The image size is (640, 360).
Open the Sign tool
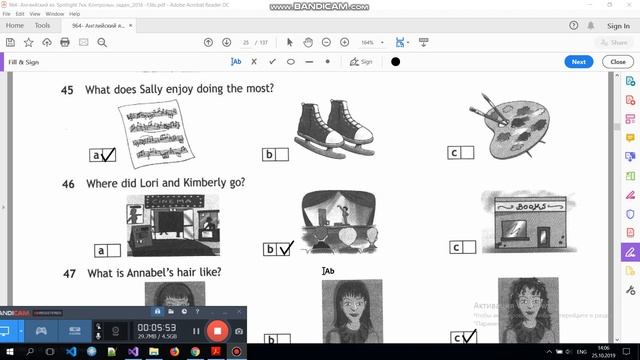click(x=361, y=62)
